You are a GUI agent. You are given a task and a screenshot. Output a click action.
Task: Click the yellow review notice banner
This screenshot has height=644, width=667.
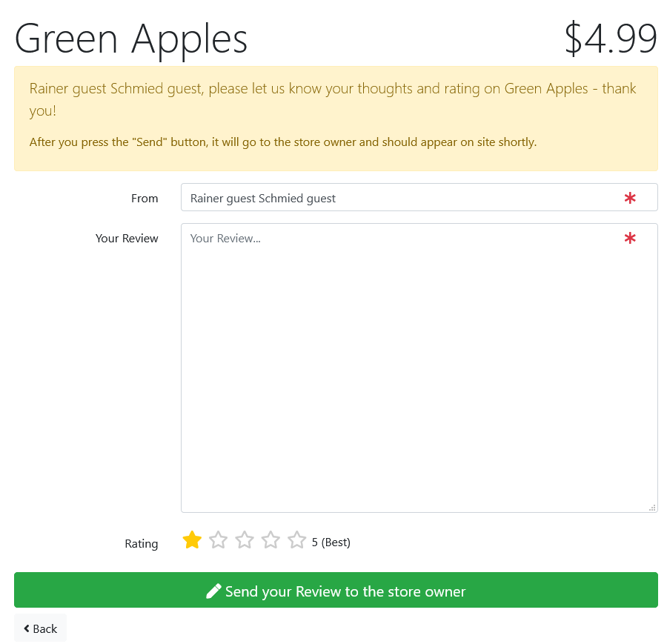pyautogui.click(x=336, y=119)
